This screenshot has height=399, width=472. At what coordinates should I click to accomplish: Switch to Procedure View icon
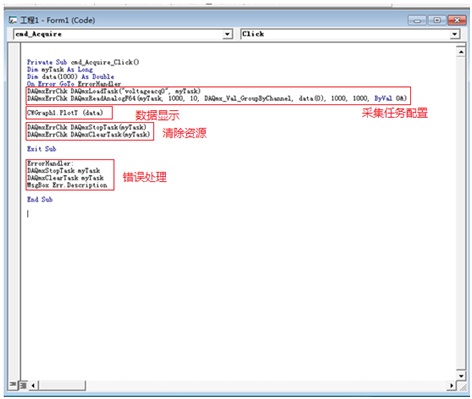[13, 385]
